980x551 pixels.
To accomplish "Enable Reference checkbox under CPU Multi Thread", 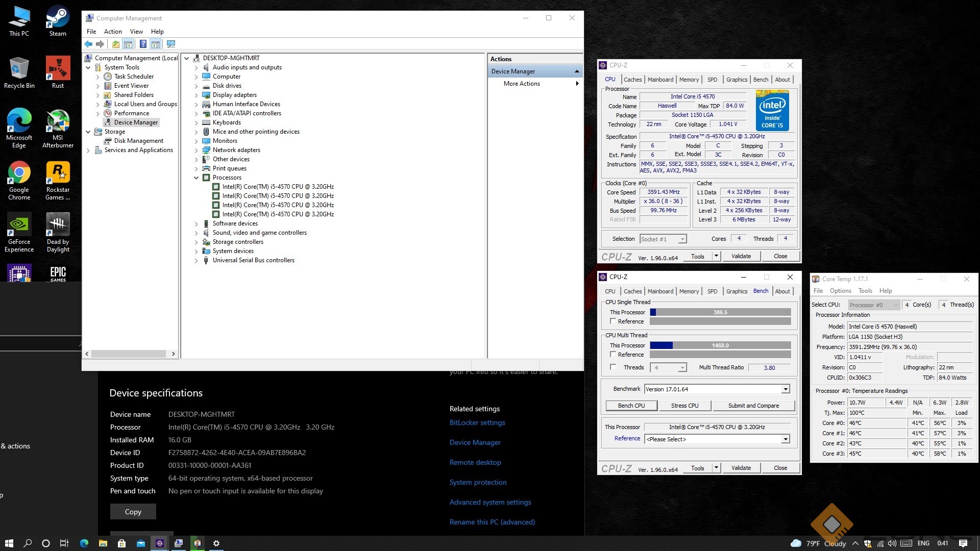I will 613,355.
